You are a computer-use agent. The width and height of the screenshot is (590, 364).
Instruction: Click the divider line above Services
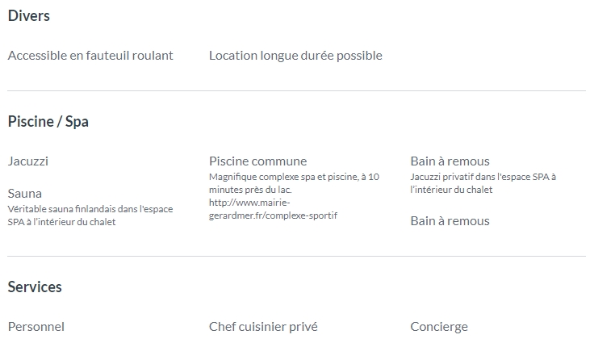pyautogui.click(x=296, y=257)
